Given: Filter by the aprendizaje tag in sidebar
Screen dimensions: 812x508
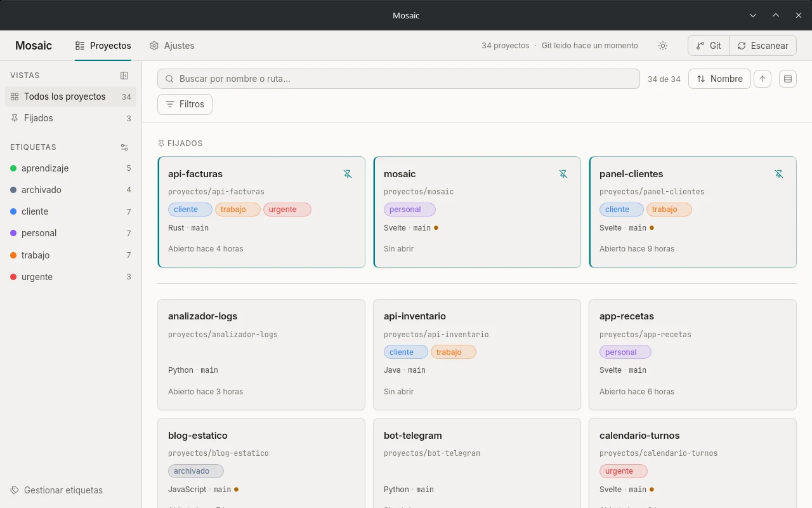Looking at the screenshot, I should point(71,168).
